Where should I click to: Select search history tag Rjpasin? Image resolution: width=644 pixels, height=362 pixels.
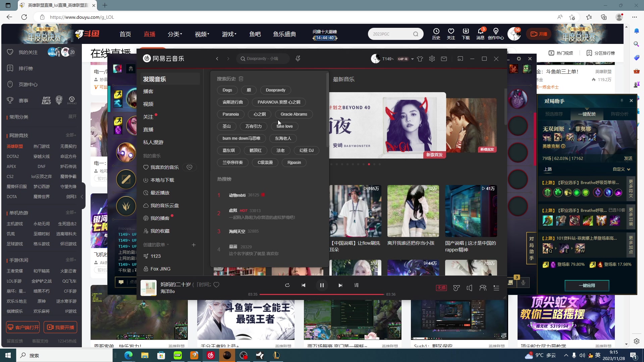[294, 163]
